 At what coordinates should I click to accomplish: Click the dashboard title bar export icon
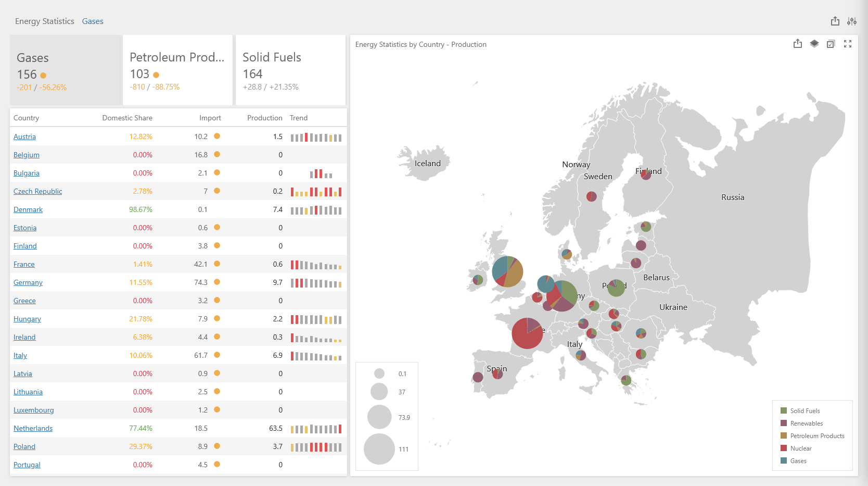pyautogui.click(x=835, y=21)
